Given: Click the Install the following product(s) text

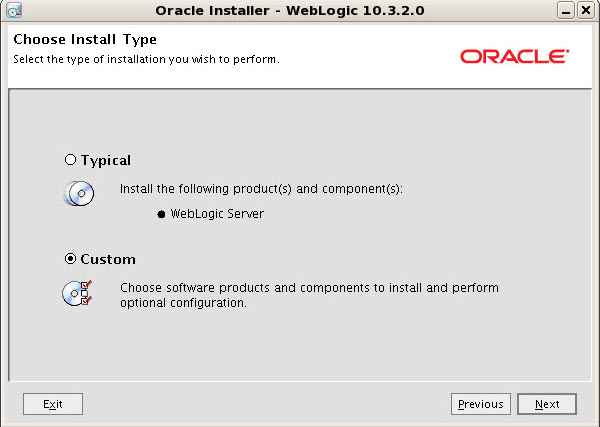Looking at the screenshot, I should pyautogui.click(x=261, y=188).
